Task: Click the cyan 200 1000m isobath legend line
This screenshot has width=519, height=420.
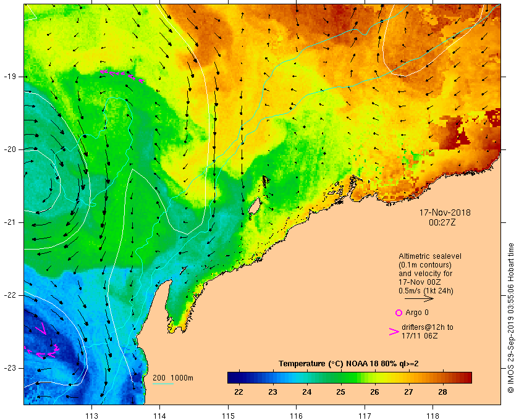Action: [163, 384]
